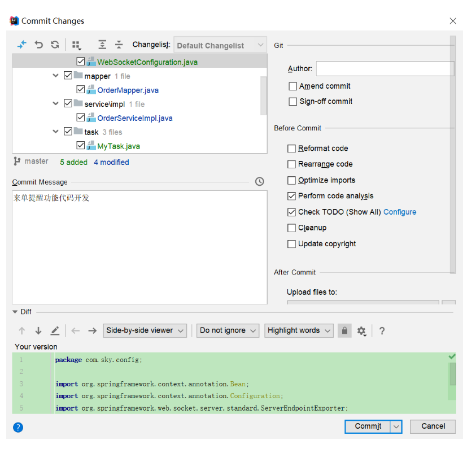Image resolution: width=476 pixels, height=449 pixels.
Task: Show commit message history clock icon
Action: (x=260, y=181)
